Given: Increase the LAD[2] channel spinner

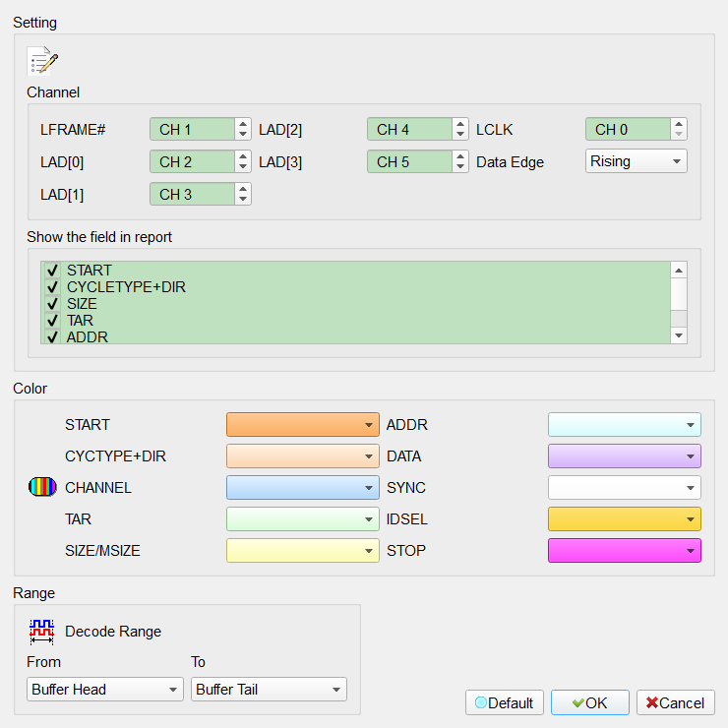Looking at the screenshot, I should coord(460,124).
